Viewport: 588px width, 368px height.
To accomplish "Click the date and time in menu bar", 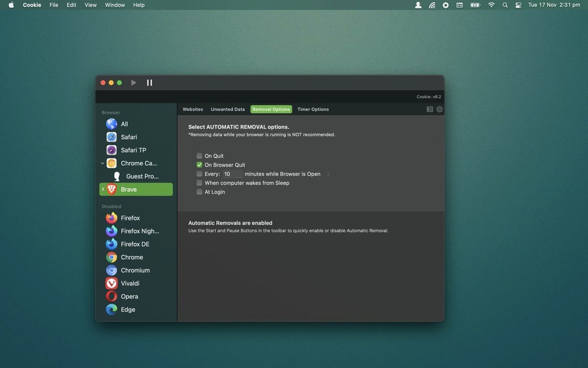I will [554, 5].
